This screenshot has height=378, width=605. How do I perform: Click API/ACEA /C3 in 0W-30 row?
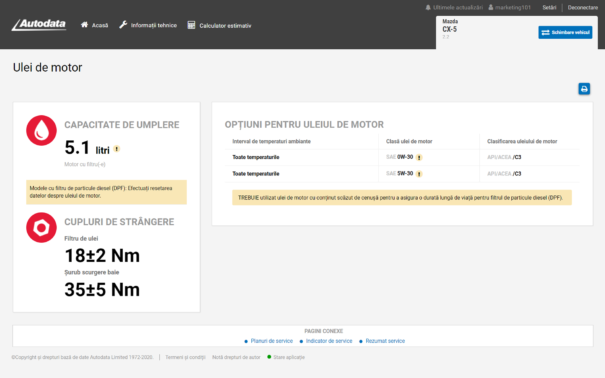coord(504,157)
